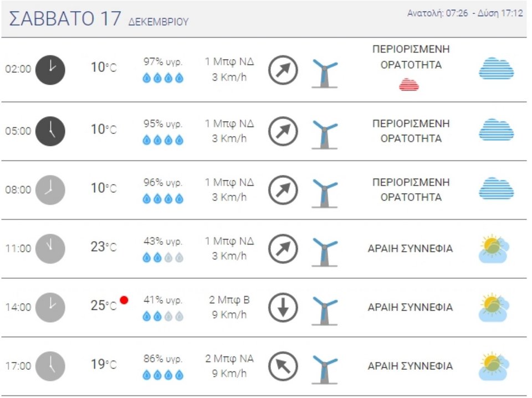
Task: Click the 2 Μπφ Β wind text
Action: [x=229, y=300]
